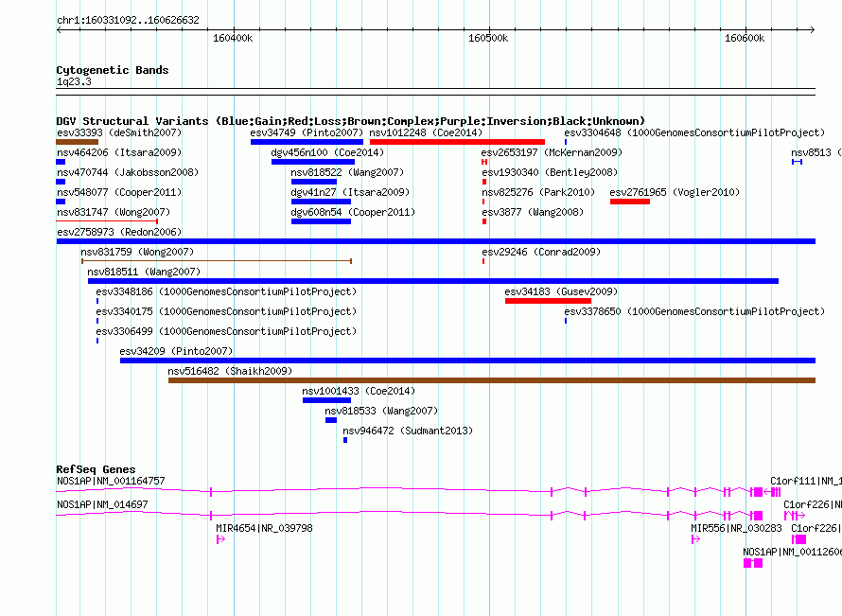
Task: Open esv34749 (Pinto2007) gain variant label
Action: [x=307, y=132]
